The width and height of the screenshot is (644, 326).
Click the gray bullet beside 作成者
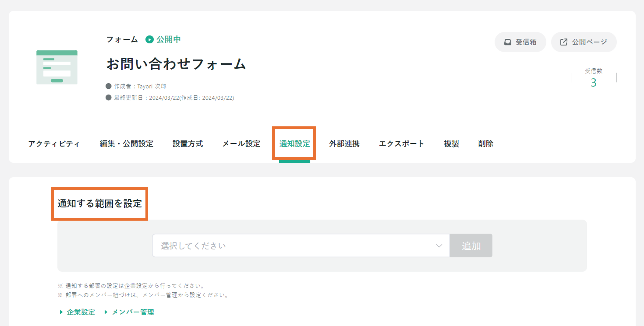(x=109, y=86)
